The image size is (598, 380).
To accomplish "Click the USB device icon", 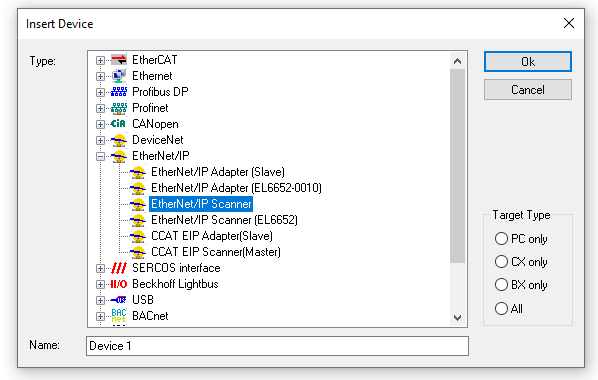I will pos(119,300).
